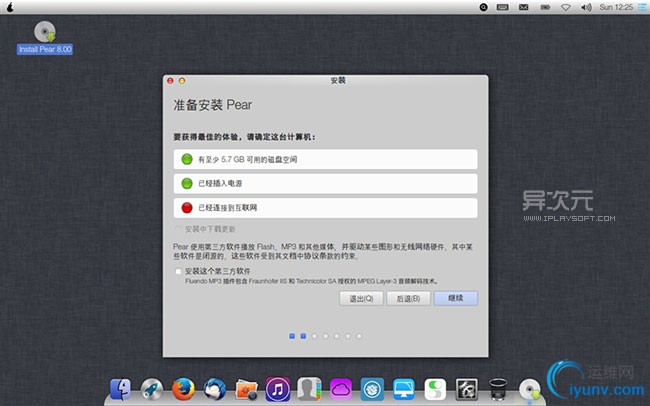This screenshot has height=406, width=650.
Task: Open the blue list icon beside clock
Action: (642, 7)
